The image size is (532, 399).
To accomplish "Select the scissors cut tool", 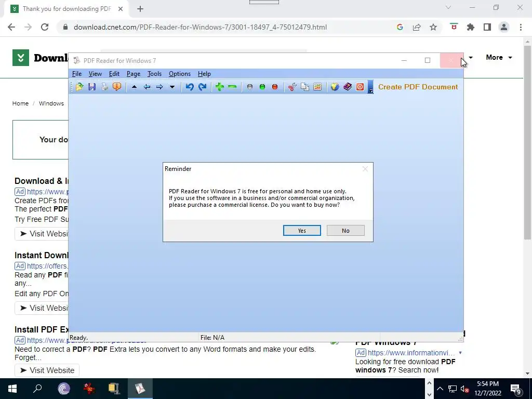I will tap(292, 87).
